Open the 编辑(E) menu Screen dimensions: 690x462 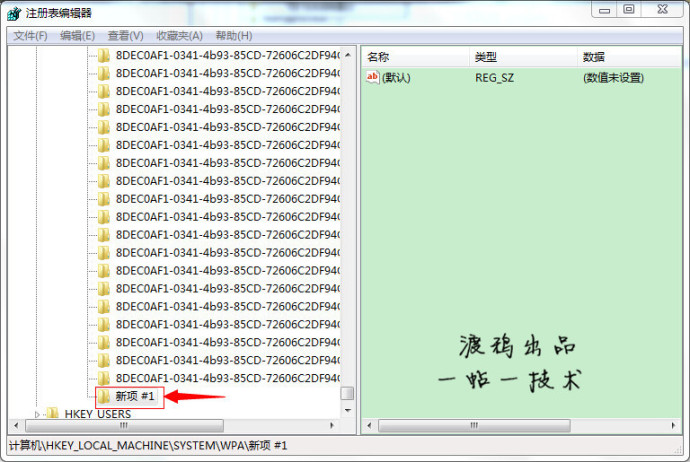pyautogui.click(x=77, y=35)
